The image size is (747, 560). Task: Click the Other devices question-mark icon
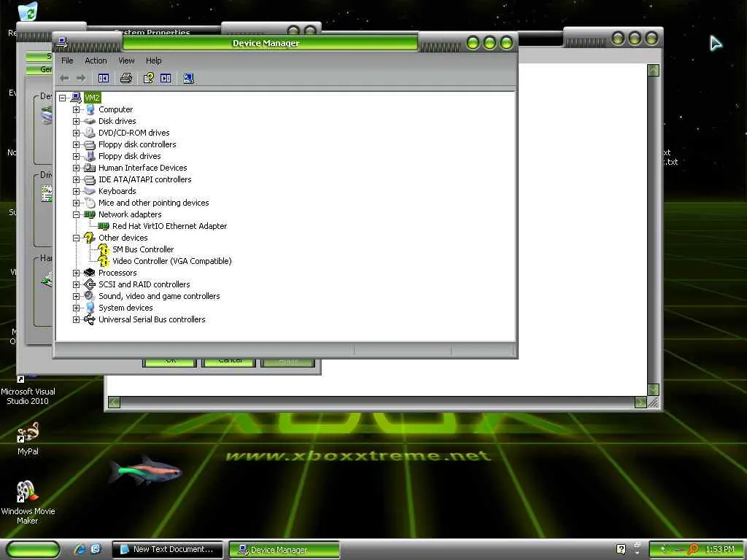click(x=89, y=238)
